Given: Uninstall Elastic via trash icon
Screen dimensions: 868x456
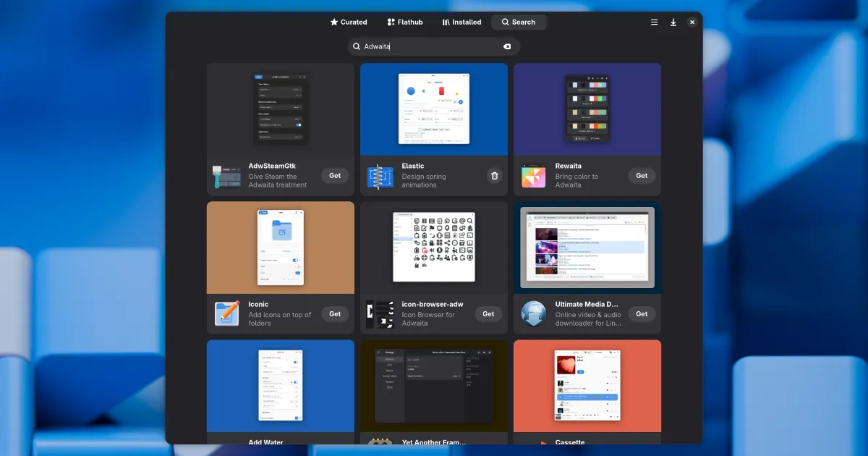Looking at the screenshot, I should coord(495,175).
